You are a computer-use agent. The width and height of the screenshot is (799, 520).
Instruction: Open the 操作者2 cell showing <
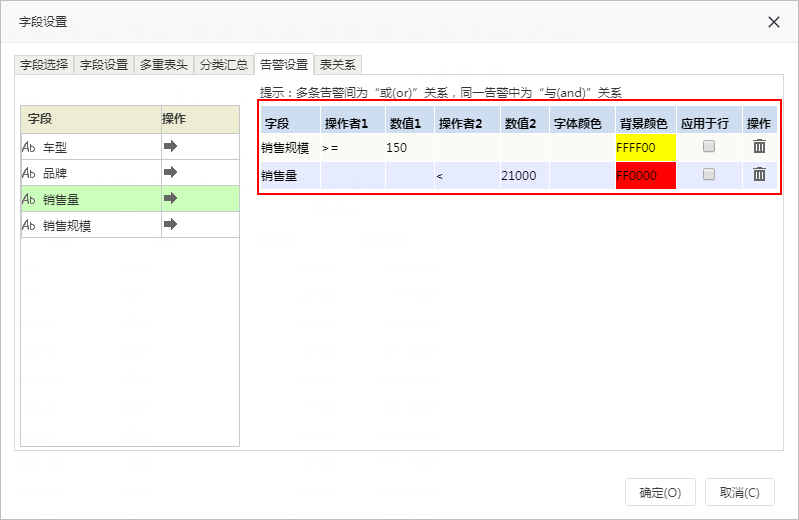[x=467, y=176]
